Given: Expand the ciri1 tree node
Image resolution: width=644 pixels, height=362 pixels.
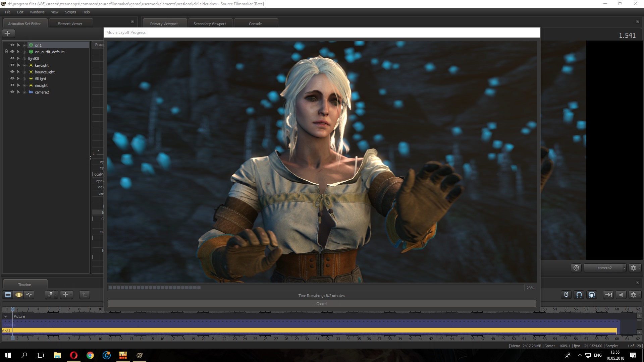Looking at the screenshot, I should pyautogui.click(x=24, y=45).
